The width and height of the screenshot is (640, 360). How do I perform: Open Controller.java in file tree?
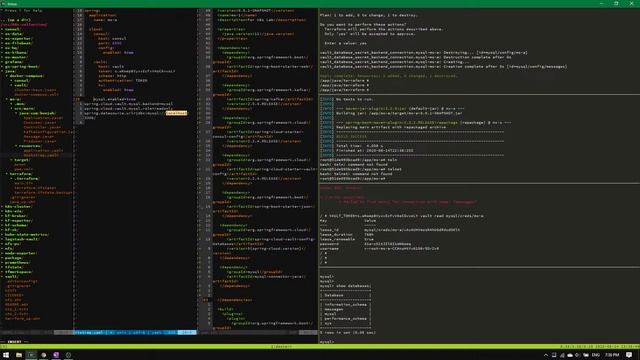(42, 127)
